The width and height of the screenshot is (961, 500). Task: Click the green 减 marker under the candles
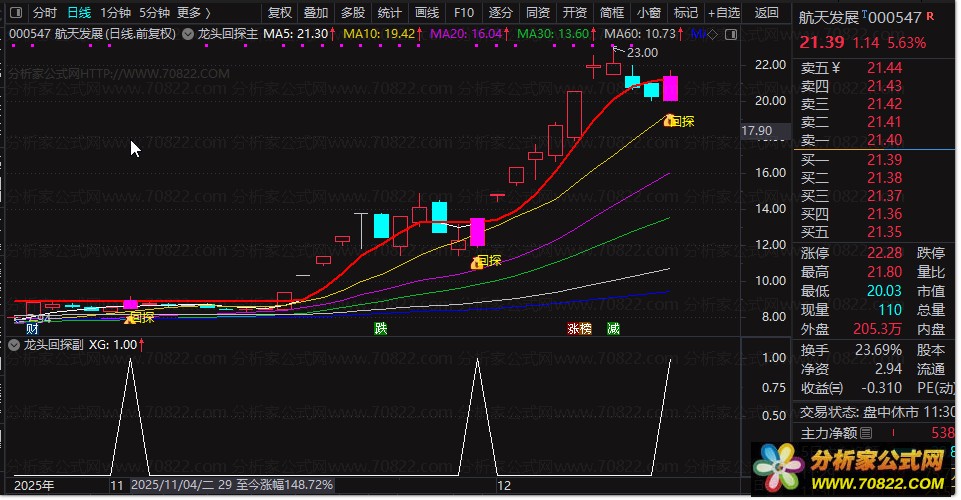[613, 328]
